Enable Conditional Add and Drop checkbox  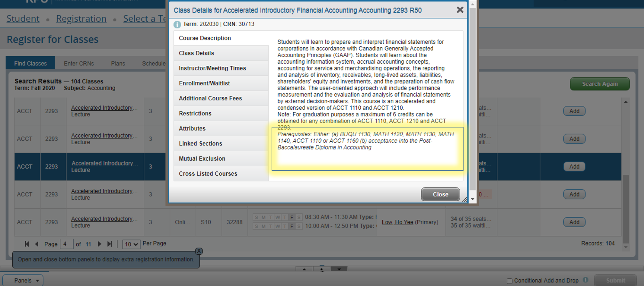click(510, 281)
